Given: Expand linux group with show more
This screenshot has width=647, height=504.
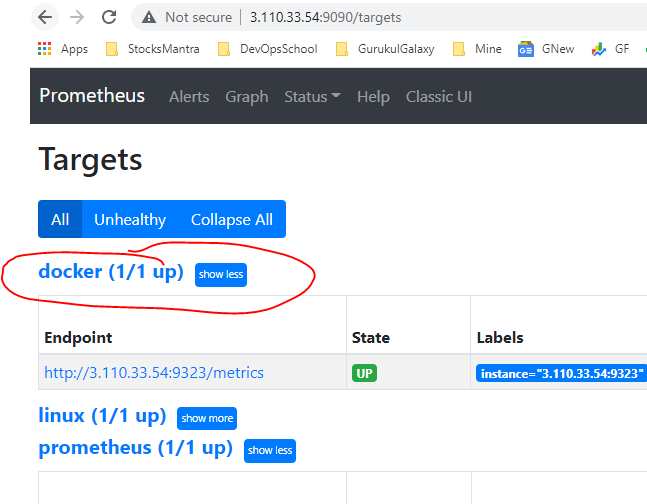Looking at the screenshot, I should [x=207, y=418].
